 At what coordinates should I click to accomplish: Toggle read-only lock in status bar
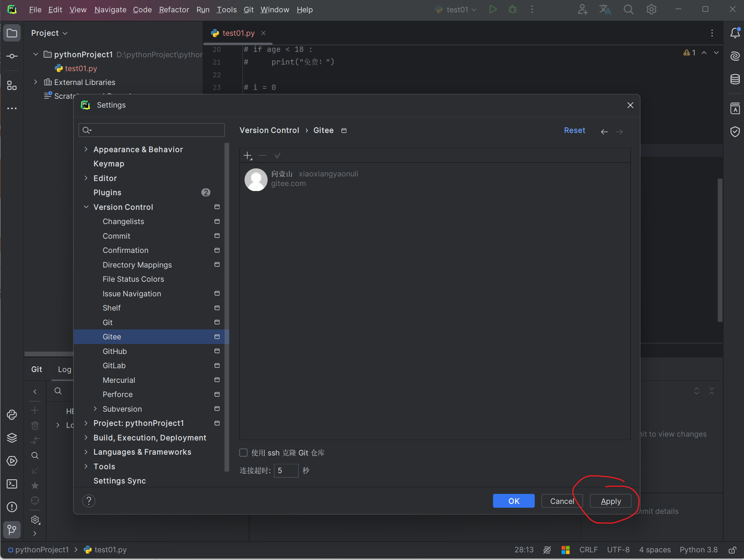[732, 550]
